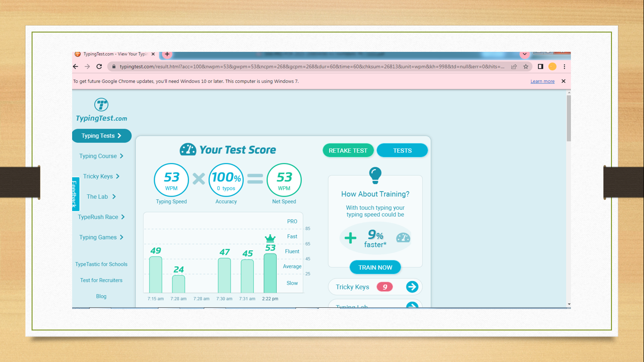Click the "Fast" level label

[x=292, y=237]
